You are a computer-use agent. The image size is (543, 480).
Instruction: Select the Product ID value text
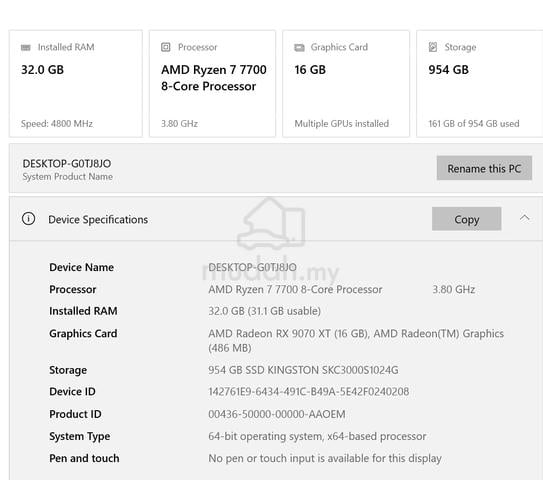point(277,414)
